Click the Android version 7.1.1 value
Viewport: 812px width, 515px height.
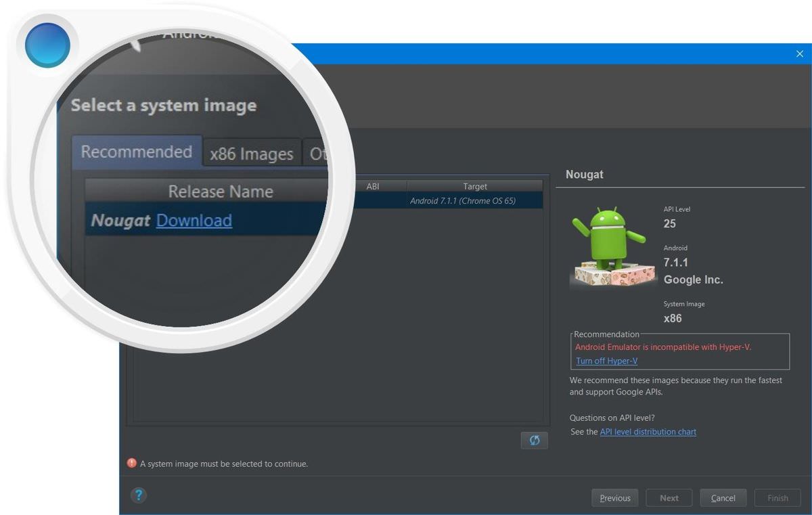pos(676,263)
